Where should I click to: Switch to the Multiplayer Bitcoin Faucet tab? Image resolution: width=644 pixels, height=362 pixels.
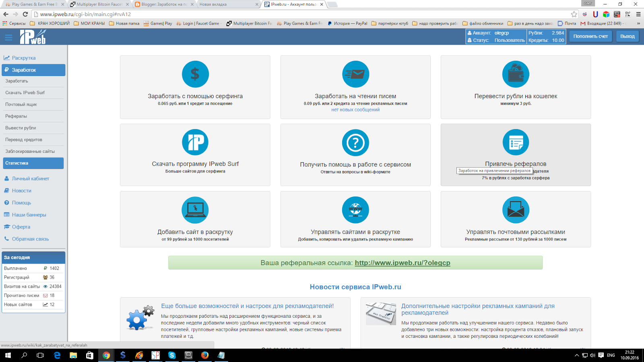tap(99, 4)
